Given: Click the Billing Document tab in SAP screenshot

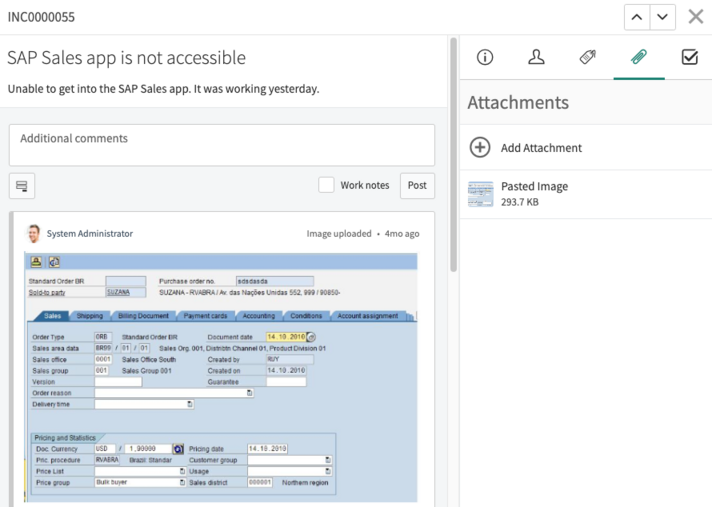Looking at the screenshot, I should coord(143,315).
